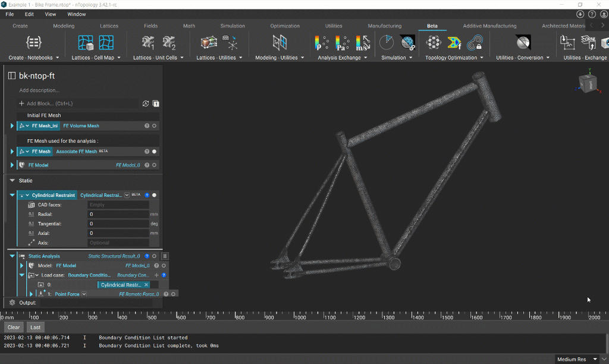The image size is (609, 364).
Task: Click the Topology Optimization field (f) icon
Action: coord(454,43)
